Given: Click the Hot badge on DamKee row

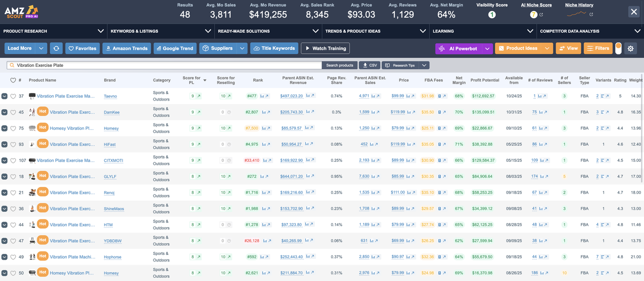Looking at the screenshot, I should [43, 112].
